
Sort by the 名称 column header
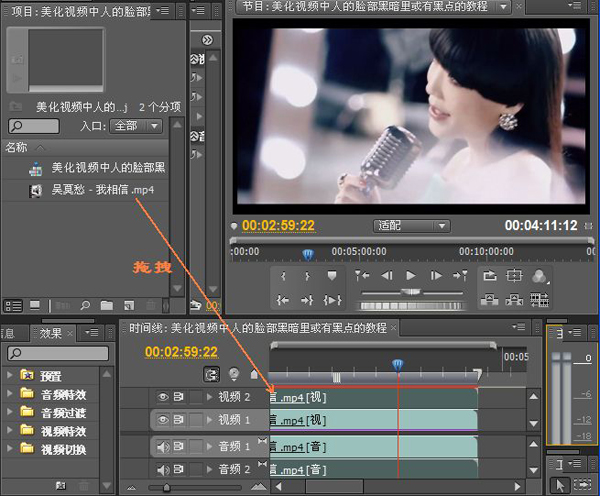16,147
